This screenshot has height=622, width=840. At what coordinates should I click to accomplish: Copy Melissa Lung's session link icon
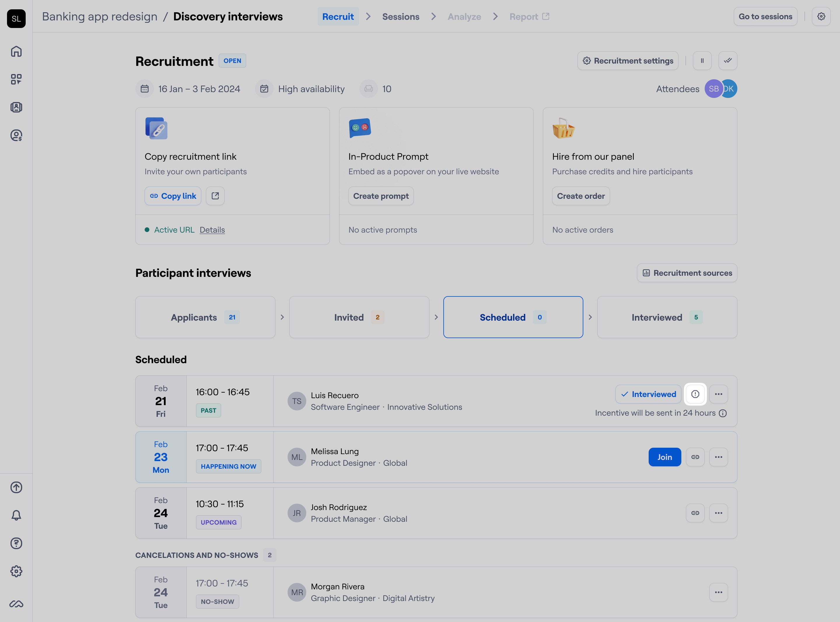coord(695,457)
